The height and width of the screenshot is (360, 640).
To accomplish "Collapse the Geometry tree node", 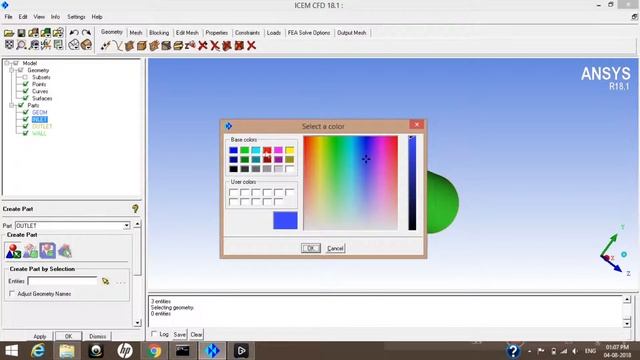I will tap(12, 70).
